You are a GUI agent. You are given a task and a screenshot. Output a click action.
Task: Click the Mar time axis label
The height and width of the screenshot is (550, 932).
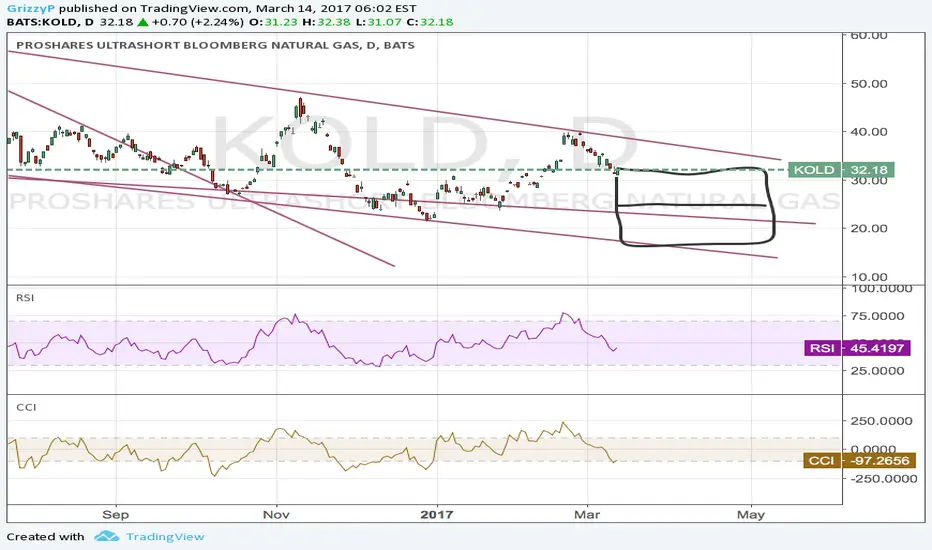tap(587, 514)
